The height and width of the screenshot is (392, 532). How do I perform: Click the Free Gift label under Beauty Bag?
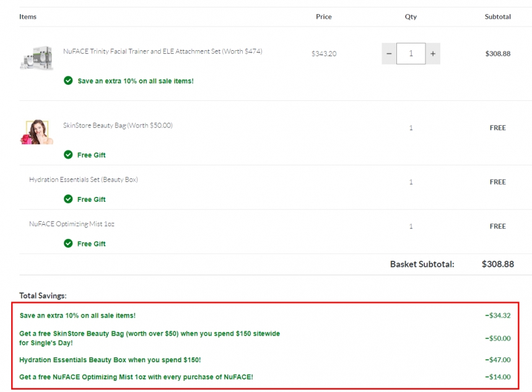(x=92, y=155)
